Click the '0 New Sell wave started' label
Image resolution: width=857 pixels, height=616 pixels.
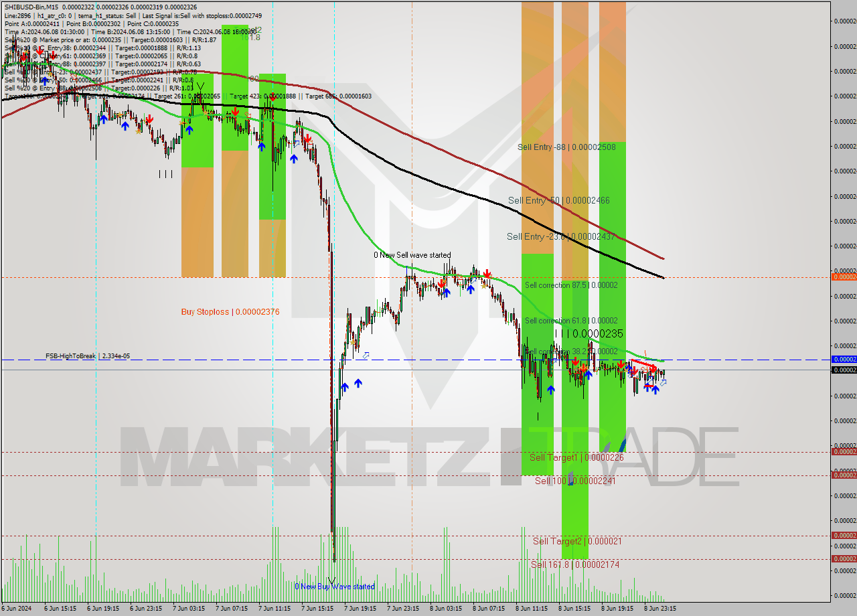[x=412, y=255]
